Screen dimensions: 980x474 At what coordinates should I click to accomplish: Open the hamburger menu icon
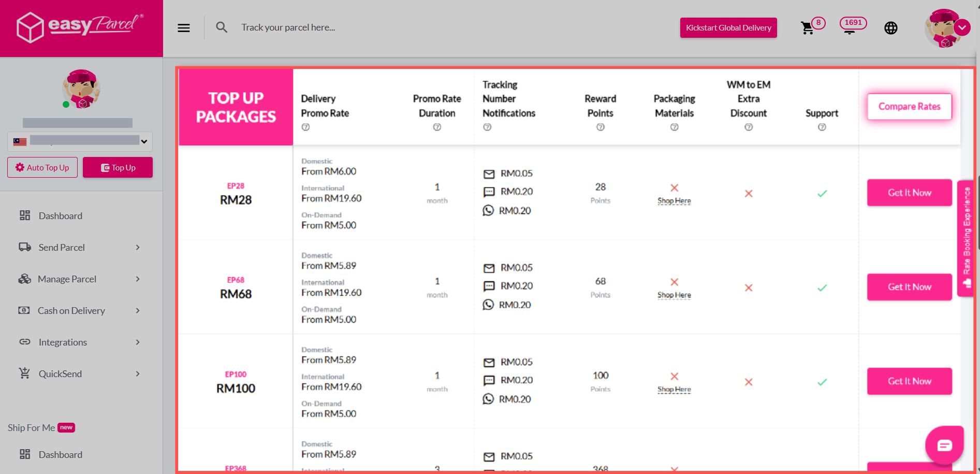coord(184,28)
